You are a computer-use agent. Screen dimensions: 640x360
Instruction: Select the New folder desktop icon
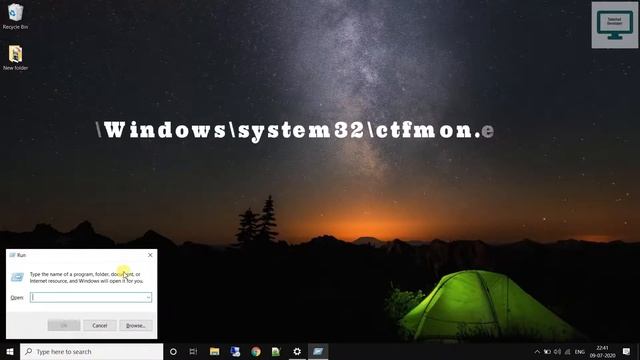click(x=15, y=58)
